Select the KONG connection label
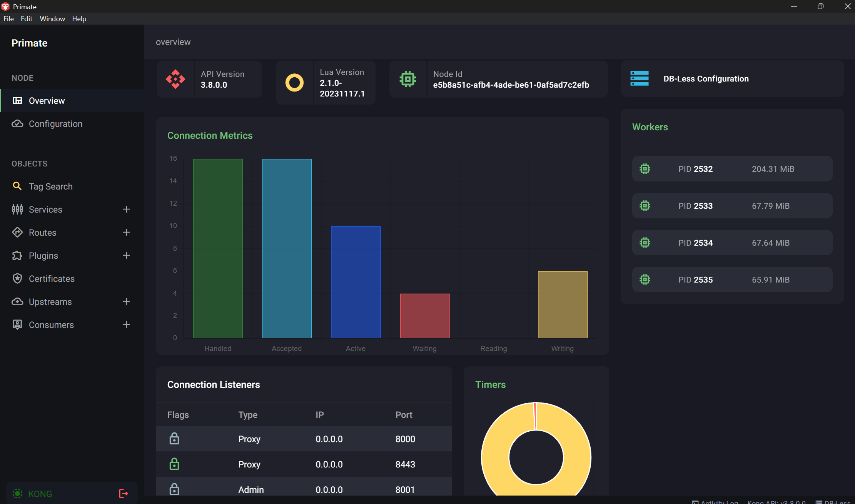Screen dimensions: 855x504 (40, 494)
